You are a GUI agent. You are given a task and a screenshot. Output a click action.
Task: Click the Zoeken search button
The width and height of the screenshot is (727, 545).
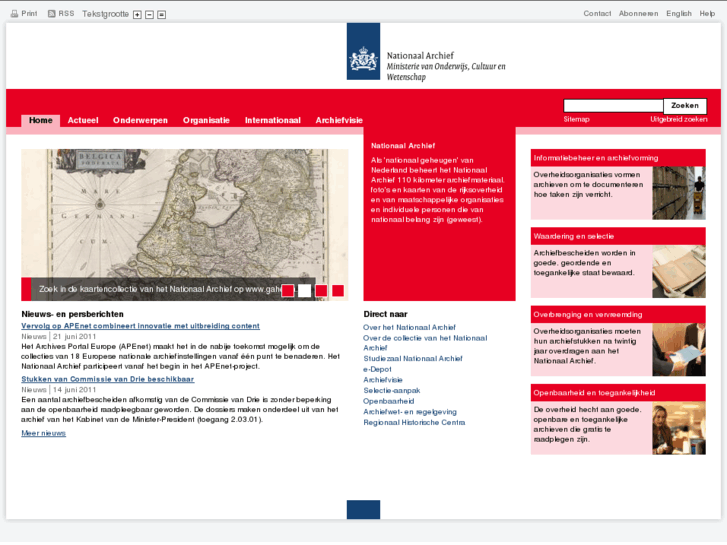[685, 106]
